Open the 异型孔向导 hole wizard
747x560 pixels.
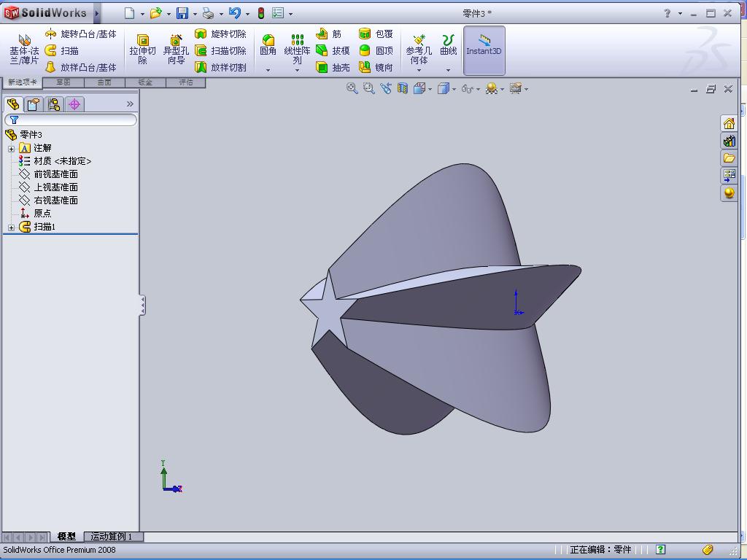tap(176, 50)
